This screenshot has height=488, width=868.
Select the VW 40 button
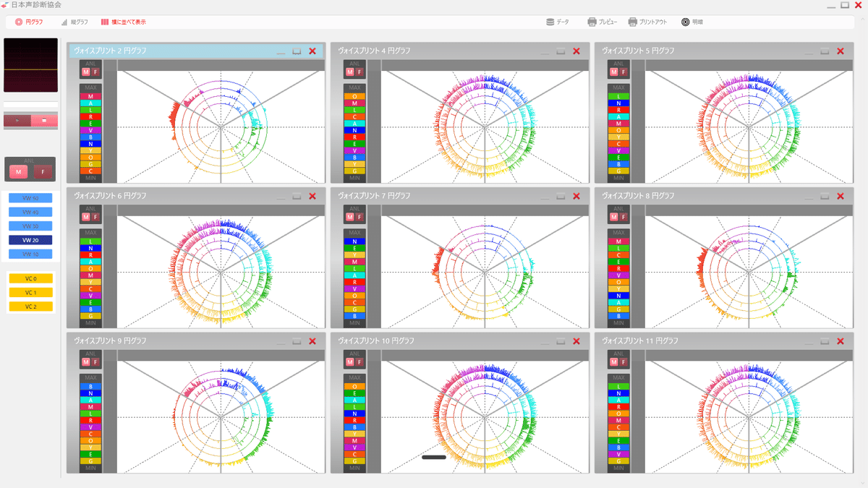pyautogui.click(x=30, y=212)
